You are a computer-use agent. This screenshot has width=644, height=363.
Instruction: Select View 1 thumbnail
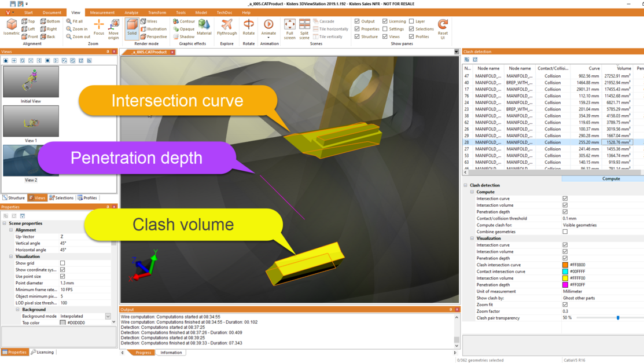[x=31, y=121]
